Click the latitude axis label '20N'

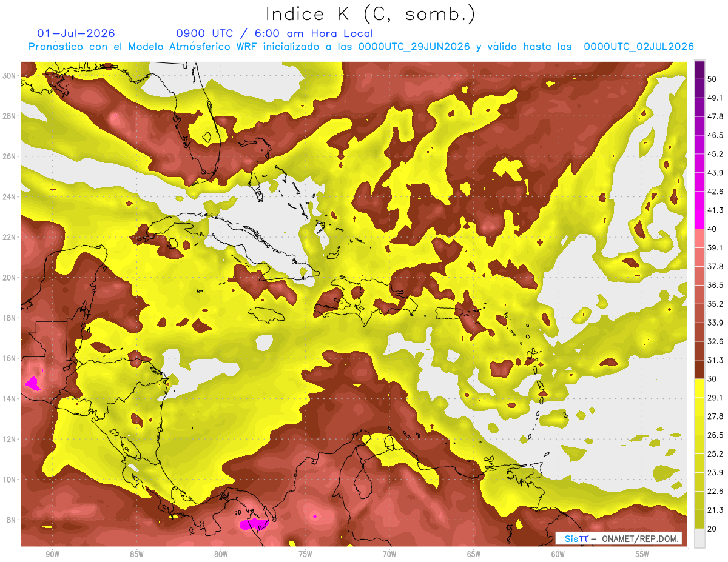tap(10, 278)
